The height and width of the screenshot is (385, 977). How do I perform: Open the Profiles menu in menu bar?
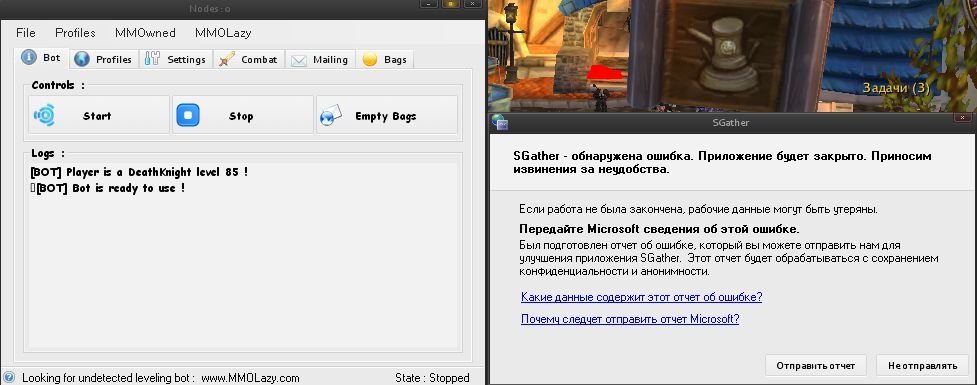(75, 32)
